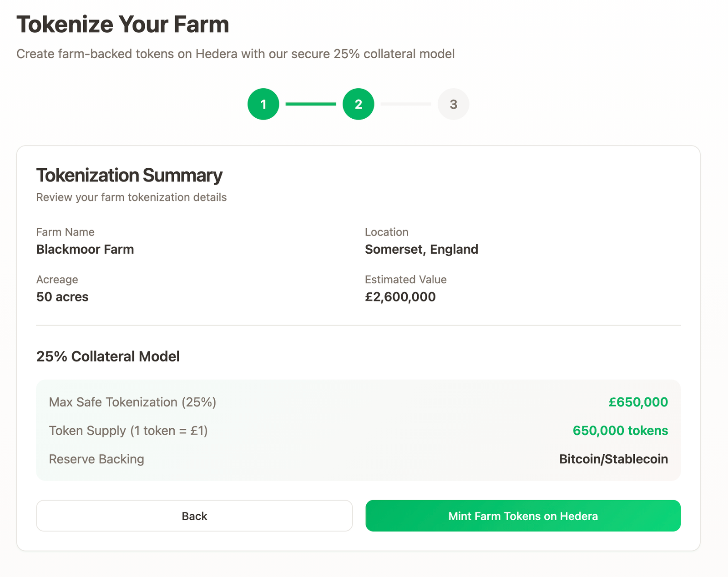
Task: Click the Tokenize Your Farm page title
Action: [123, 25]
